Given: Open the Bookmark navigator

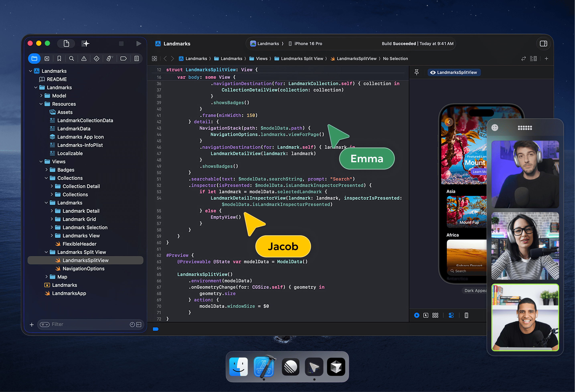Looking at the screenshot, I should click(59, 58).
